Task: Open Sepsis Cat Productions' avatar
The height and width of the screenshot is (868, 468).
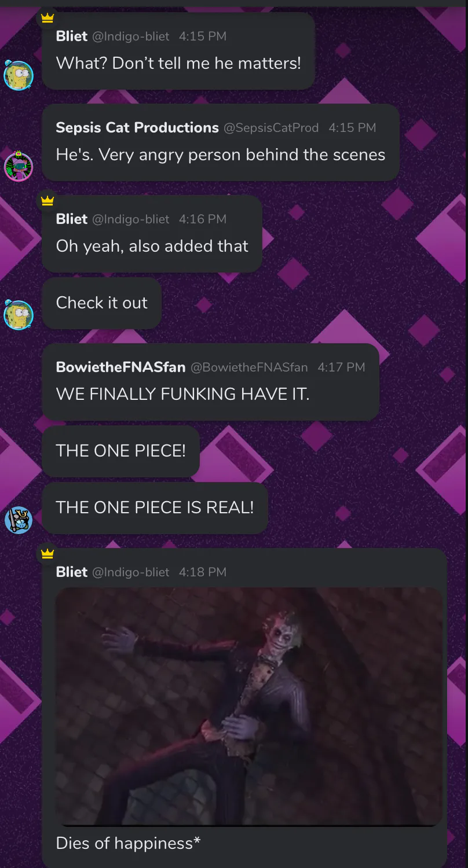Action: click(19, 167)
